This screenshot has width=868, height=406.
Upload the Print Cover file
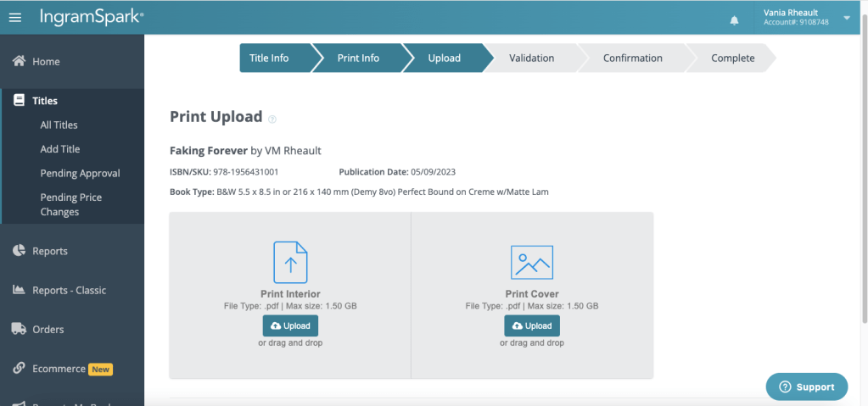coord(532,325)
